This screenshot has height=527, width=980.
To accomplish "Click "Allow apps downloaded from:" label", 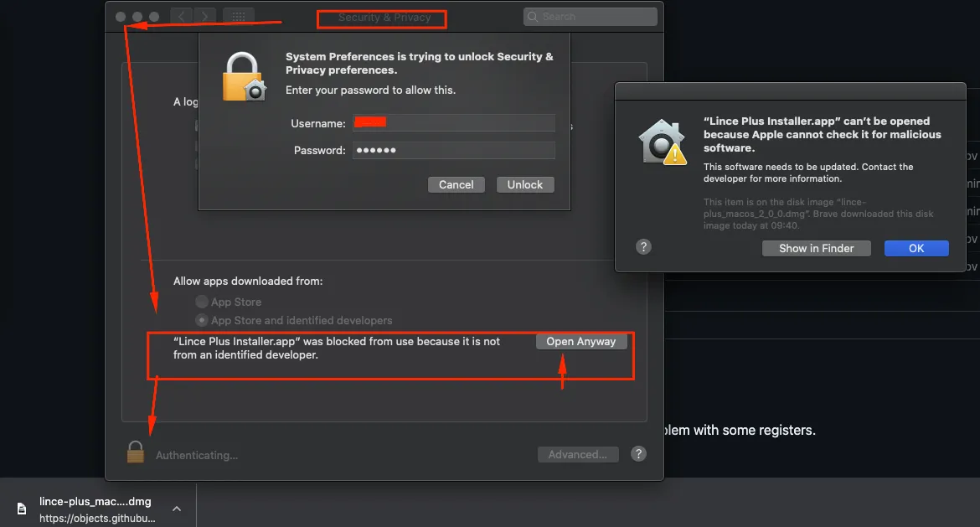I will pyautogui.click(x=248, y=282).
